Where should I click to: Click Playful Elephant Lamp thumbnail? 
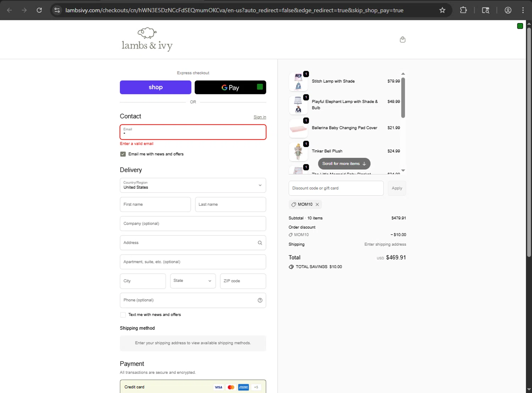tap(298, 105)
